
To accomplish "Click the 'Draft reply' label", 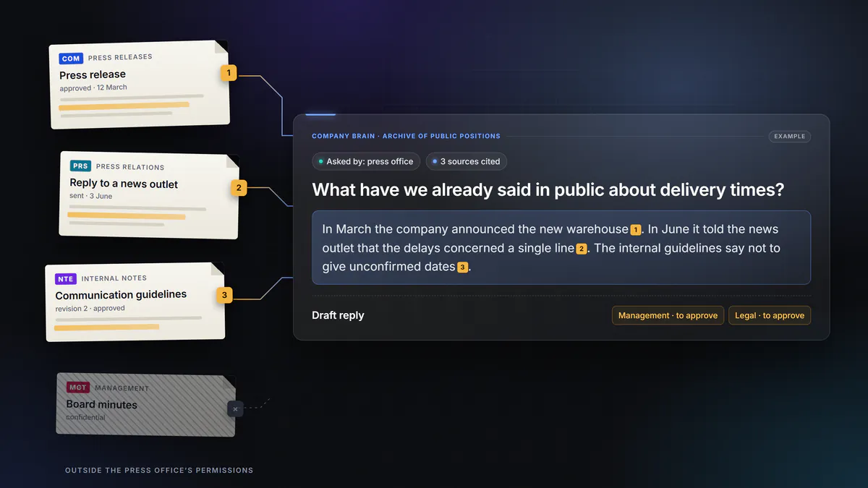I will point(338,315).
